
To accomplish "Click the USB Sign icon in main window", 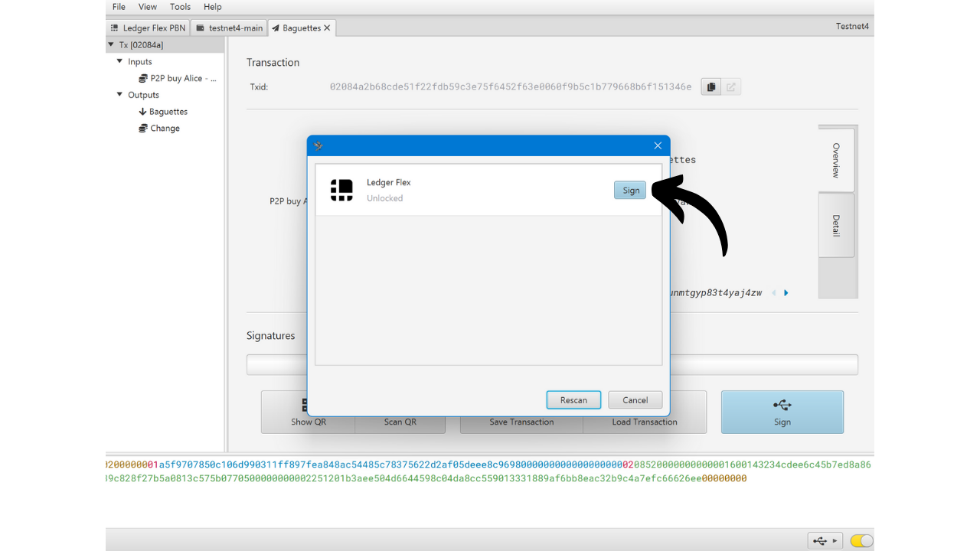I will [x=782, y=405].
